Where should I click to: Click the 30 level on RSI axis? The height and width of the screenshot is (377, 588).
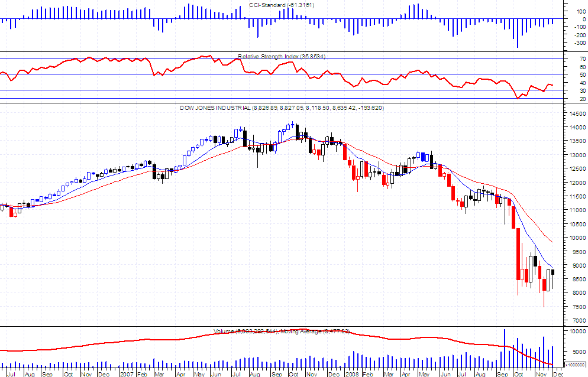[x=582, y=91]
